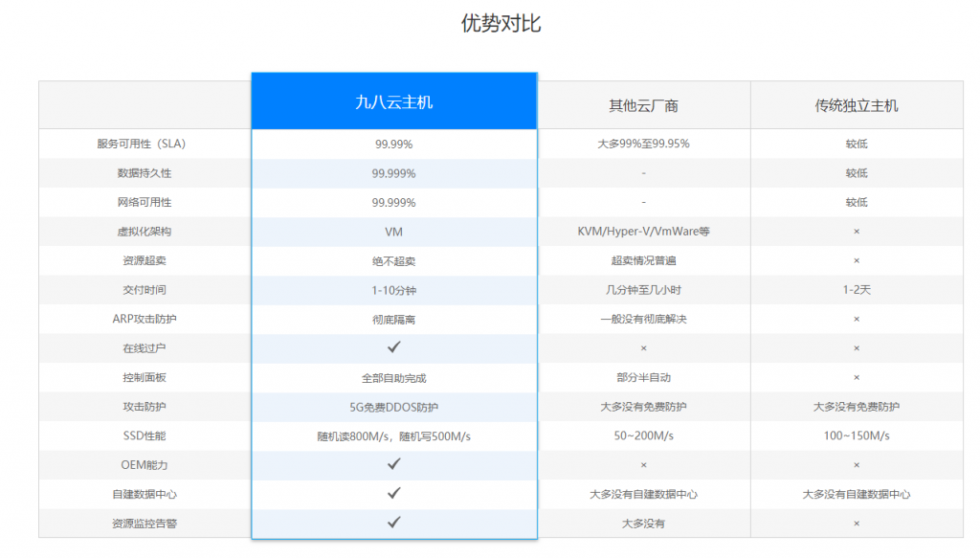Screen dimensions: 980x558
Task: Click the 99.999% value in 网络可用性 row
Action: pyautogui.click(x=393, y=203)
